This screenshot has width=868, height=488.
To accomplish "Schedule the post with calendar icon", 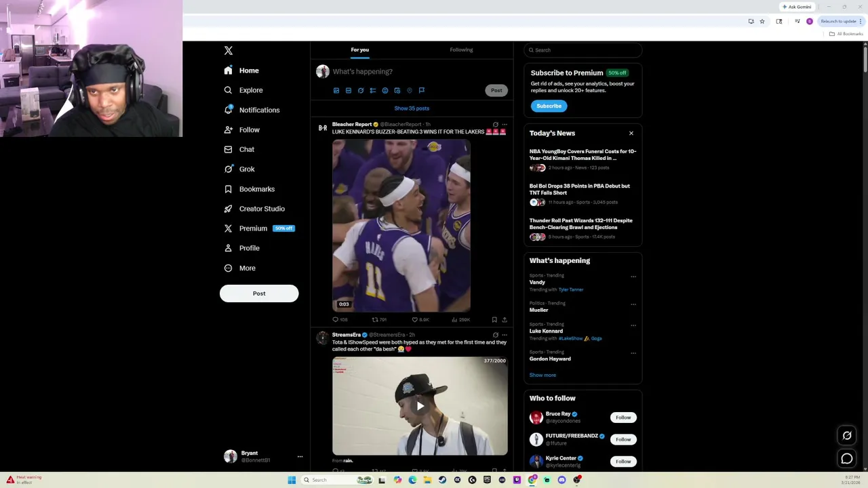I will click(397, 90).
